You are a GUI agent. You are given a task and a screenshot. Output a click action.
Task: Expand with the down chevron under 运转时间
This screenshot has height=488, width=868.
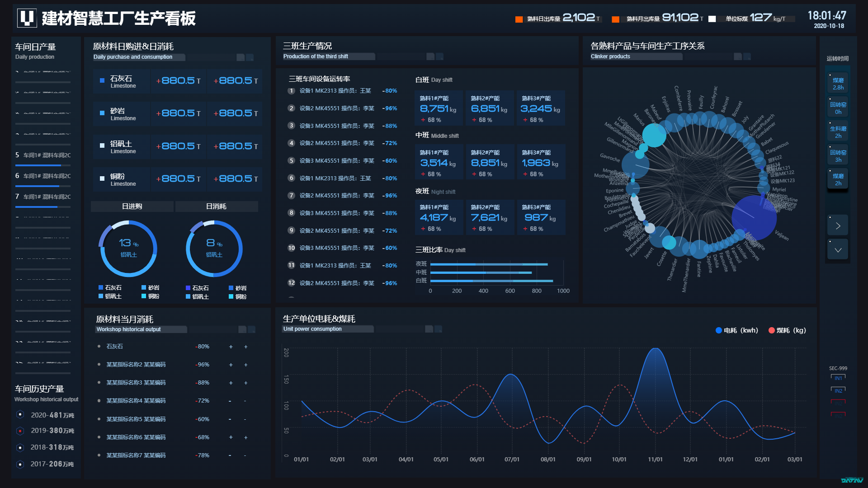[838, 250]
